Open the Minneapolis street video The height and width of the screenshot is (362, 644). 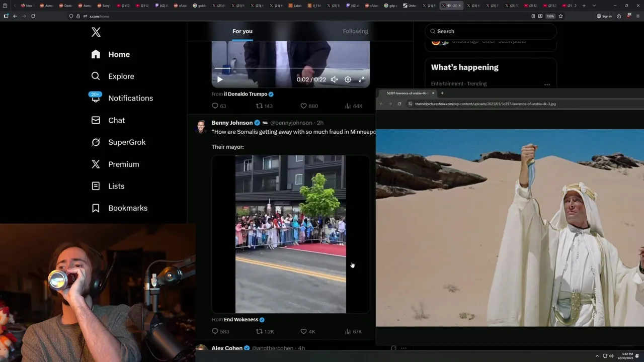point(291,234)
